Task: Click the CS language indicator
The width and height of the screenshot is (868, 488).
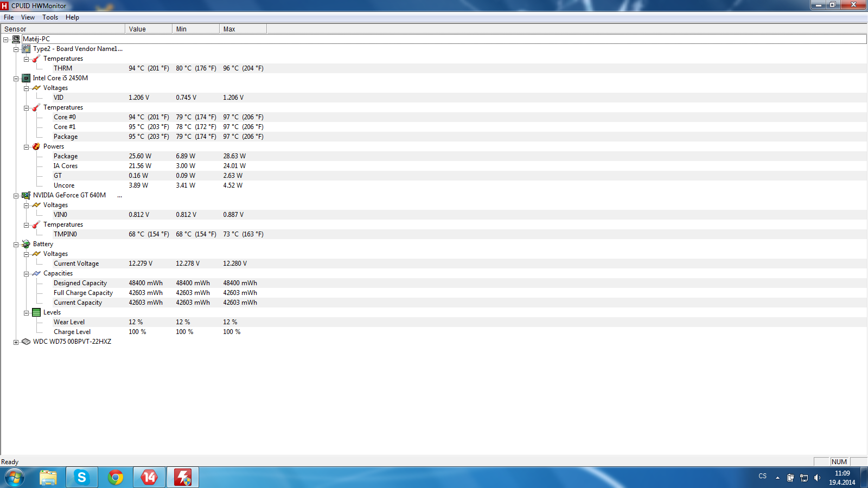Action: (x=762, y=476)
